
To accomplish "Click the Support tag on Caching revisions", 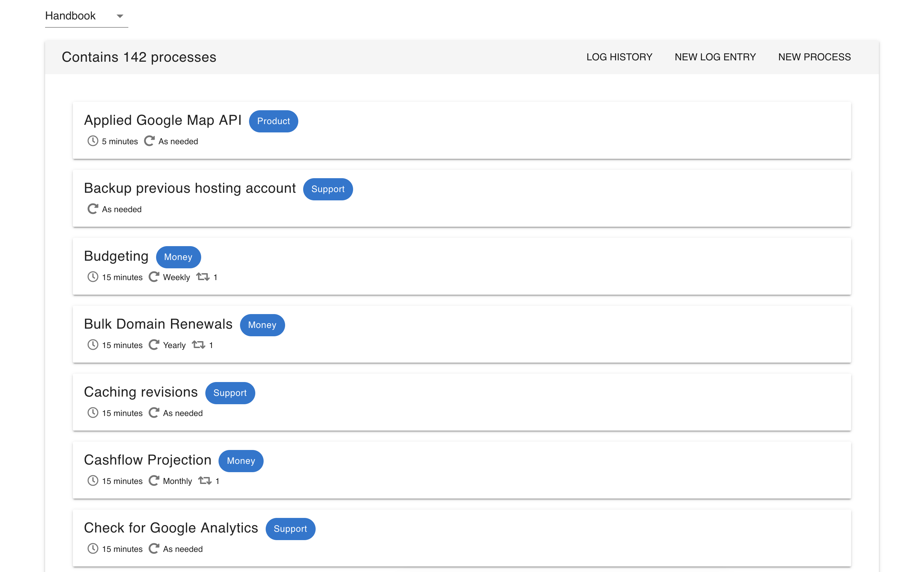I will pyautogui.click(x=230, y=393).
